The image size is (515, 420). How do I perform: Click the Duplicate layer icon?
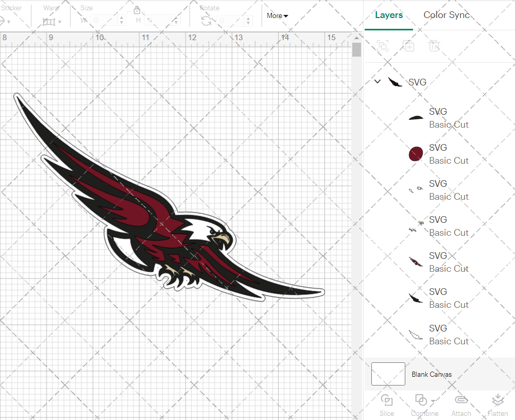[409, 46]
